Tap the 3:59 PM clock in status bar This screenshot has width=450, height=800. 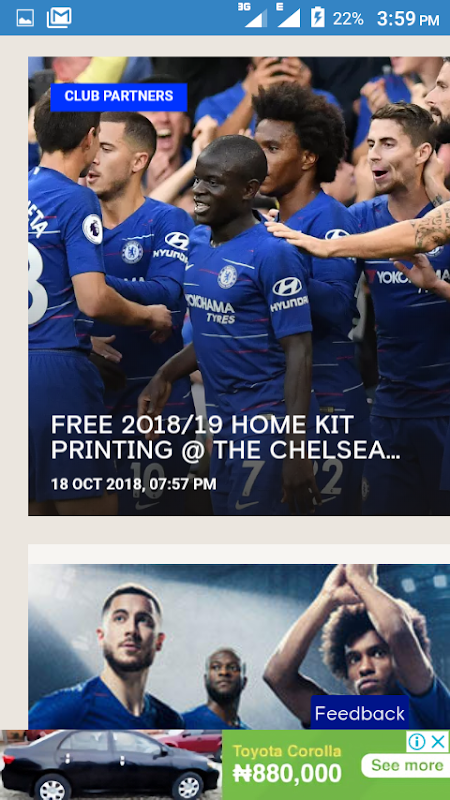pyautogui.click(x=408, y=19)
